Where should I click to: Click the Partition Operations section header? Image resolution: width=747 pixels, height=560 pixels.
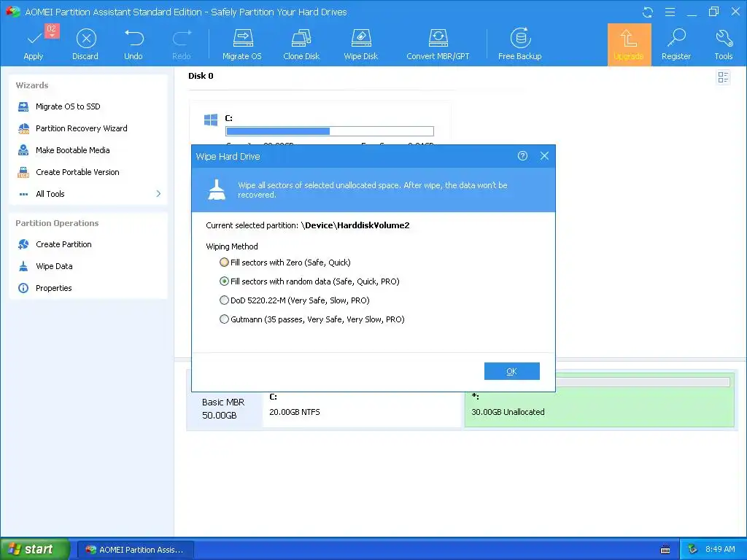coord(57,223)
